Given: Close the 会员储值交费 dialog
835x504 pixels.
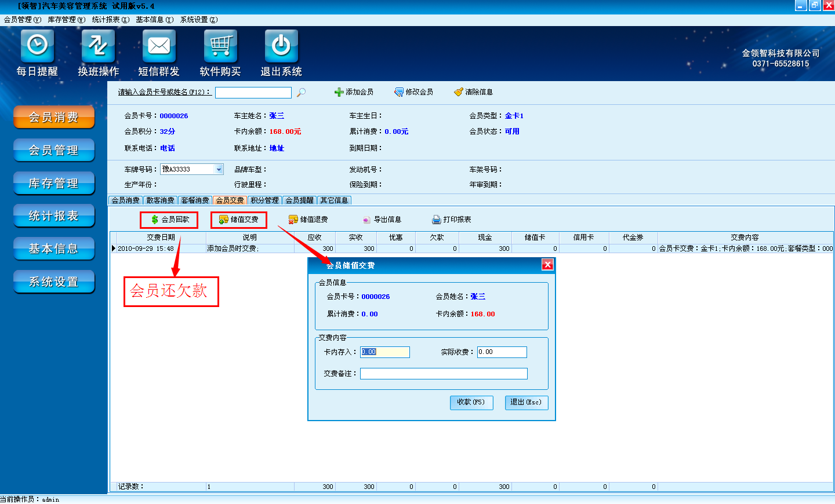Looking at the screenshot, I should [547, 265].
